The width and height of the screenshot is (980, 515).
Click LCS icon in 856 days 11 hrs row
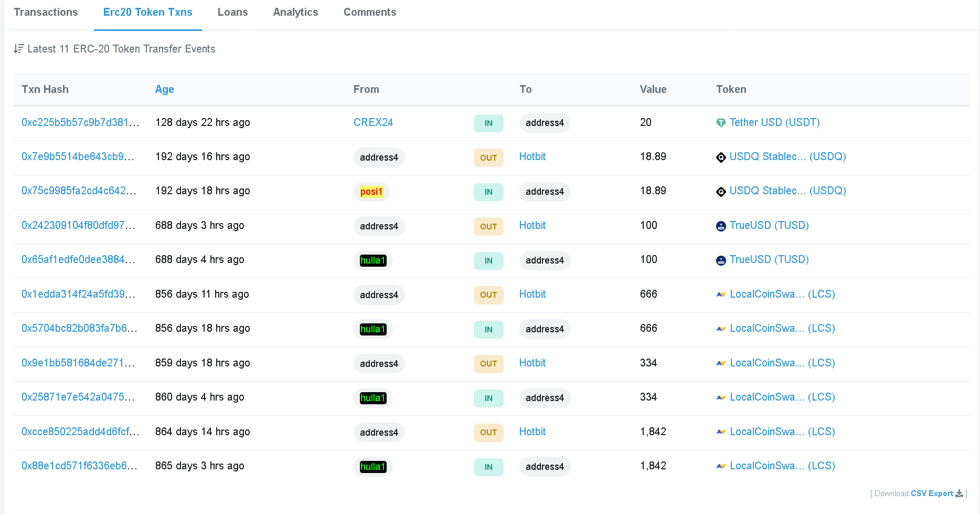pos(721,295)
